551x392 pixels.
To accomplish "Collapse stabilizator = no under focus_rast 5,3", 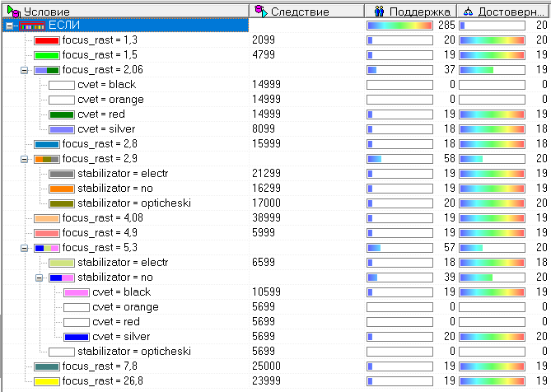I will click(39, 278).
